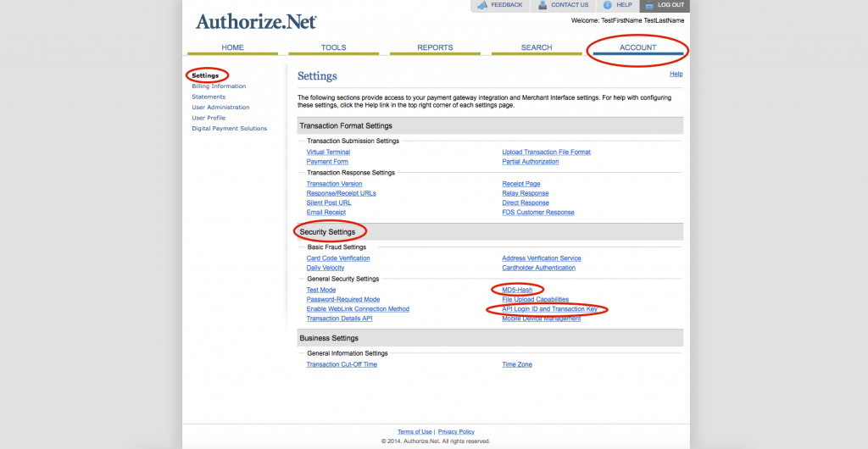Image resolution: width=868 pixels, height=449 pixels.
Task: Open the SEARCH tab
Action: point(537,48)
